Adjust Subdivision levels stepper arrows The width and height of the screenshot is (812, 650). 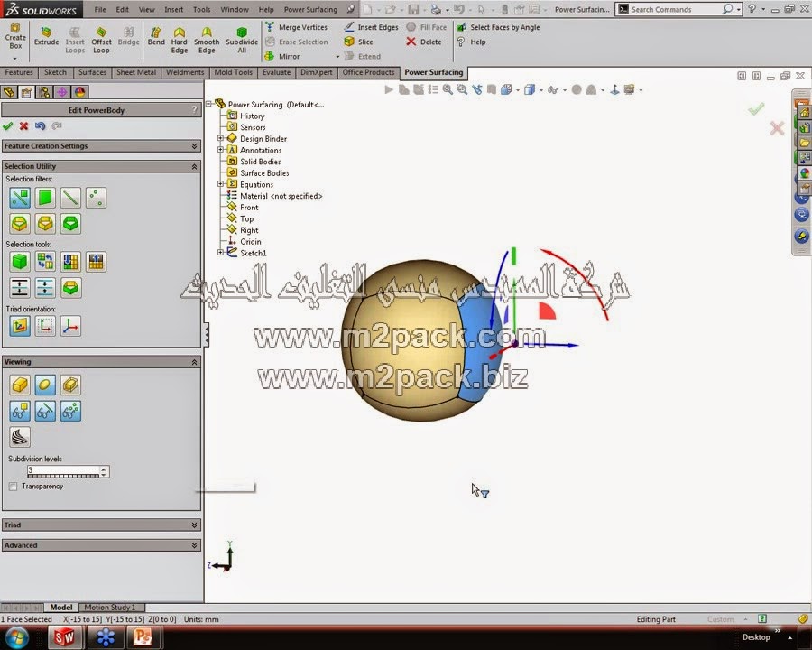pos(104,471)
